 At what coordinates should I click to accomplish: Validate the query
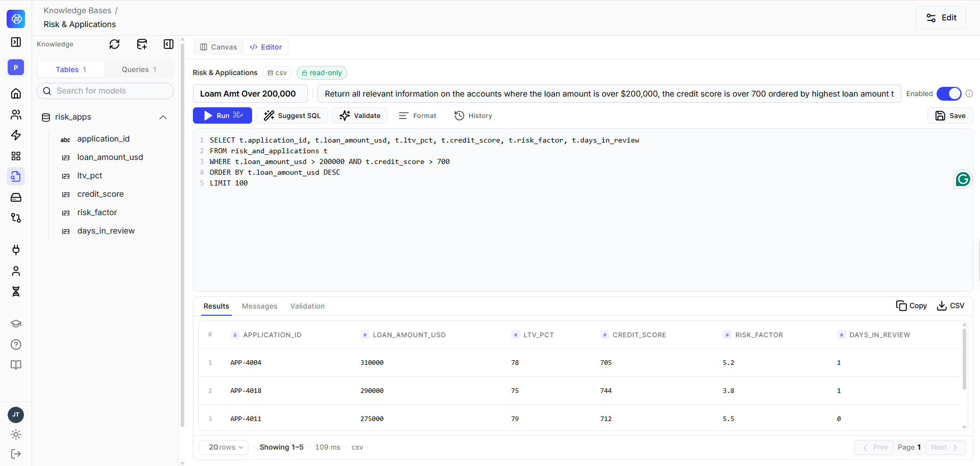360,115
